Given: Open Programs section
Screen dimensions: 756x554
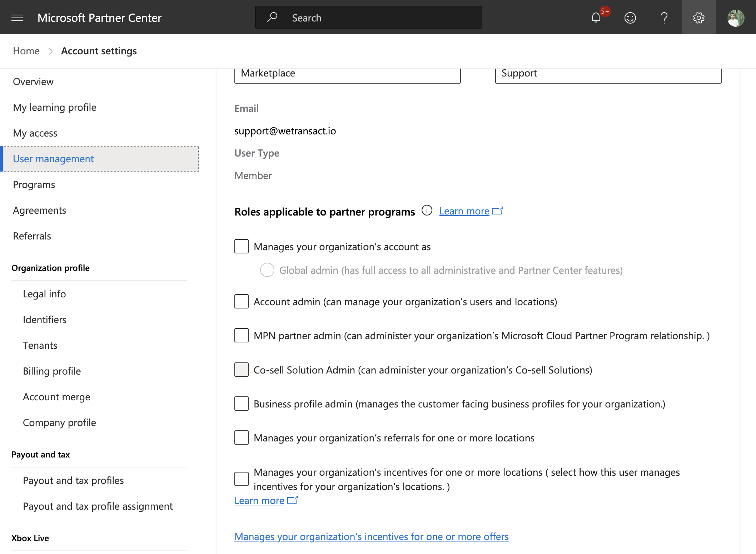Looking at the screenshot, I should click(99, 184).
